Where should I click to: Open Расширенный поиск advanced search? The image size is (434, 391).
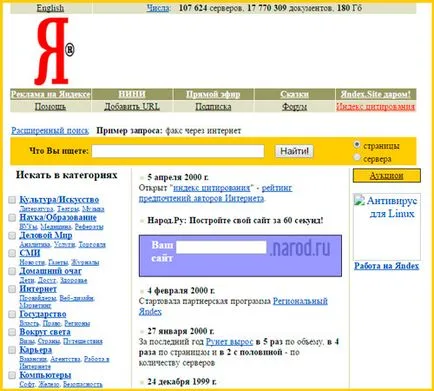(50, 131)
